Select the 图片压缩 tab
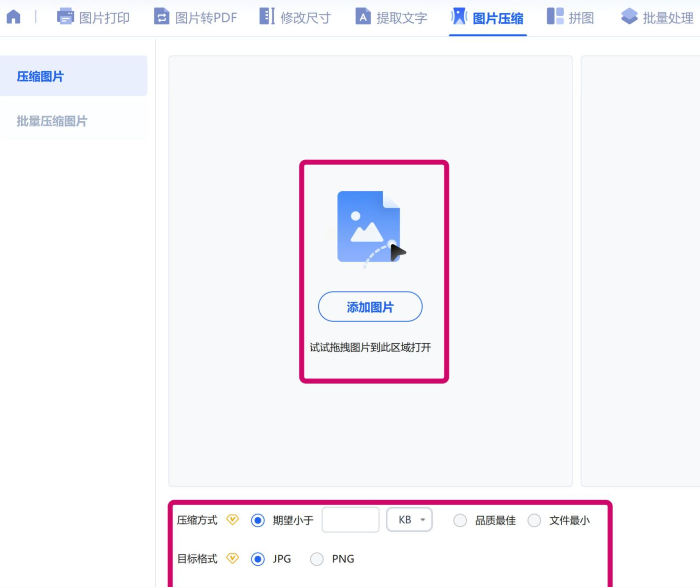 (487, 17)
